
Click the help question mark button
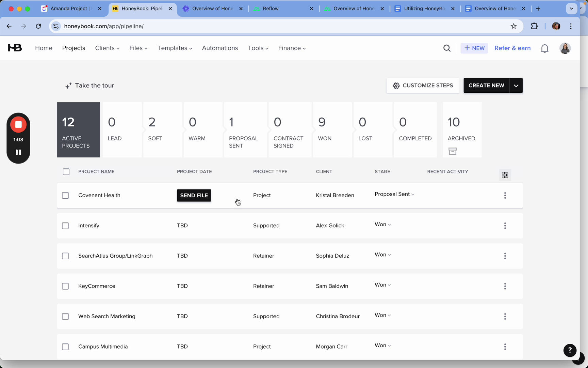[570, 350]
